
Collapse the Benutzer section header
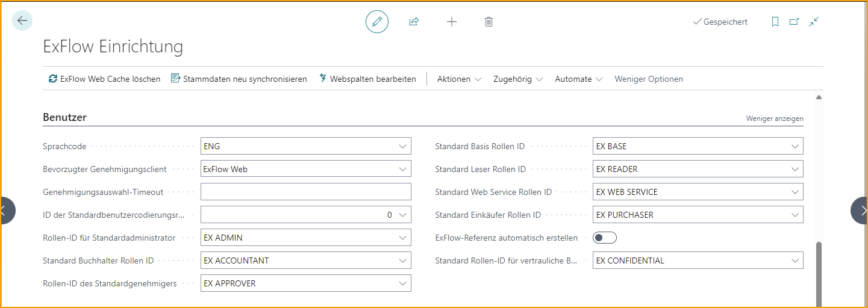64,117
